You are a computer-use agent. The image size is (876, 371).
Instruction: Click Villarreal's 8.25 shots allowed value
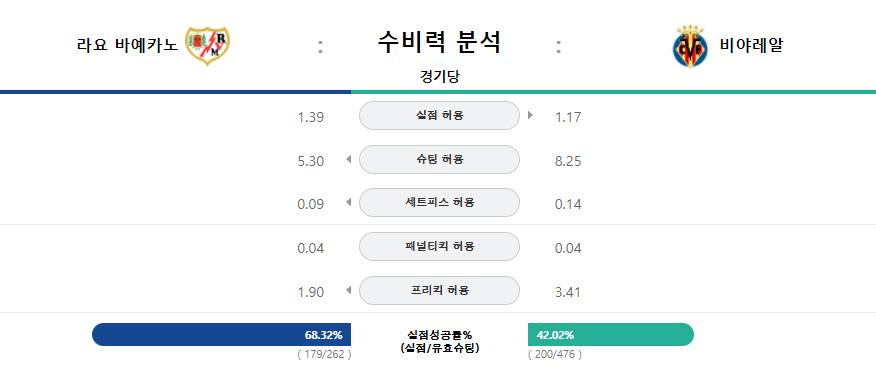pos(568,161)
